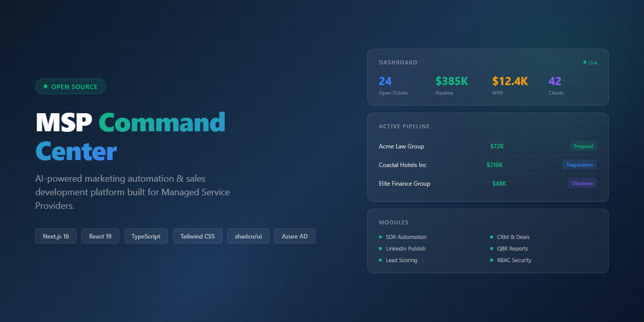This screenshot has width=644, height=322.
Task: Click the $216K deal value
Action: 495,165
